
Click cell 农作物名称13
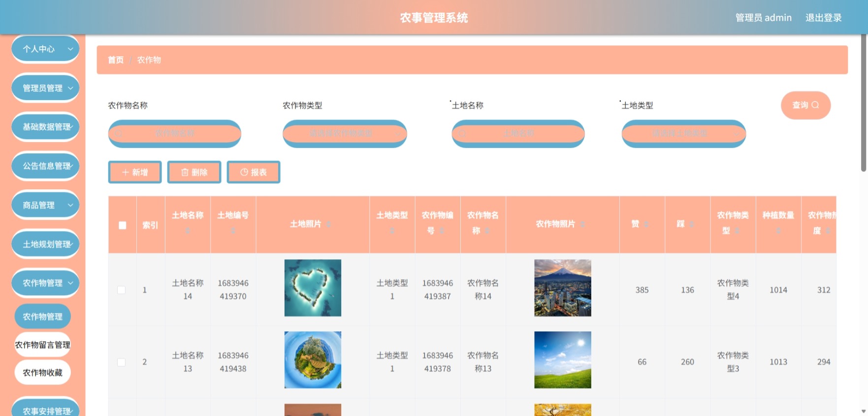[x=483, y=362]
